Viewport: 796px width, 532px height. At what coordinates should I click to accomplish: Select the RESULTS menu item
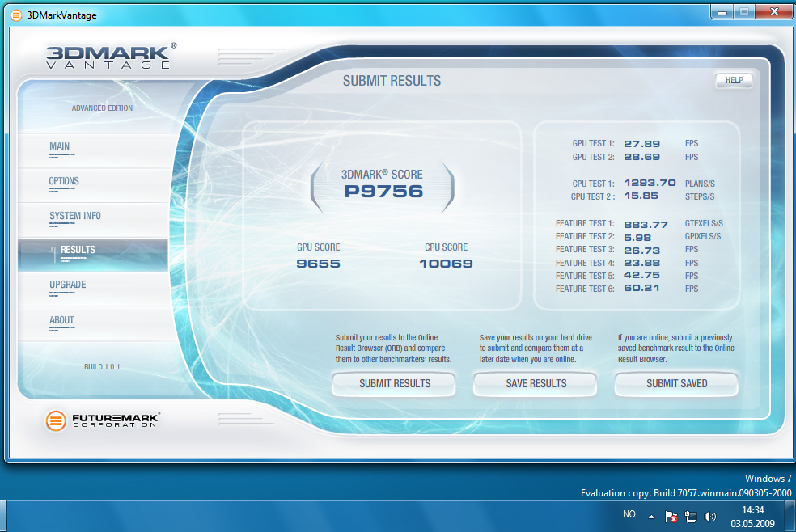(x=93, y=255)
